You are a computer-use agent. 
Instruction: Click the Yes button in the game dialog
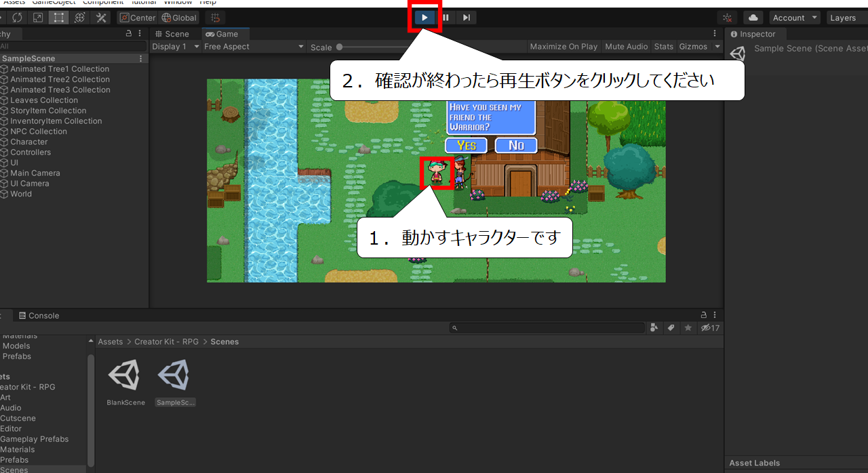point(467,145)
